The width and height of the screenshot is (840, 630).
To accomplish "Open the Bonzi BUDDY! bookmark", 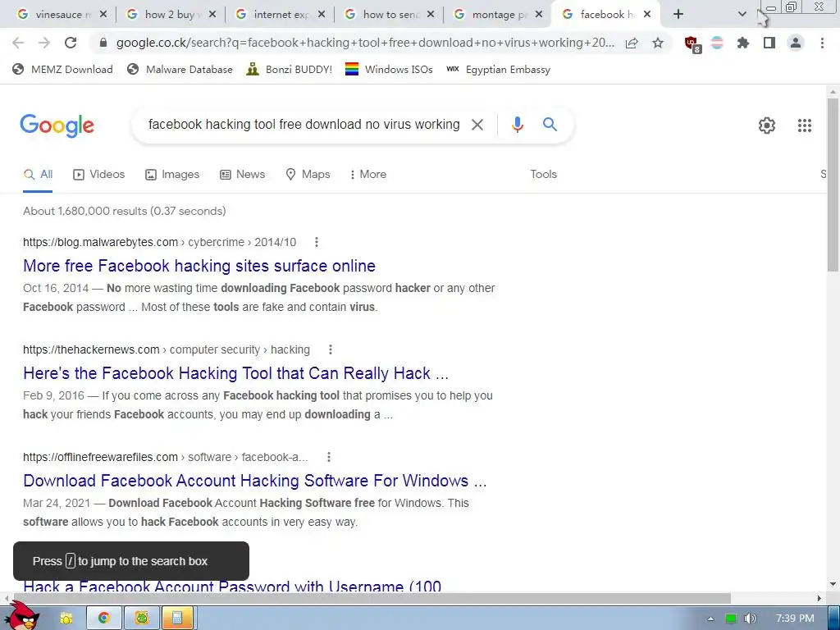I will (x=289, y=69).
